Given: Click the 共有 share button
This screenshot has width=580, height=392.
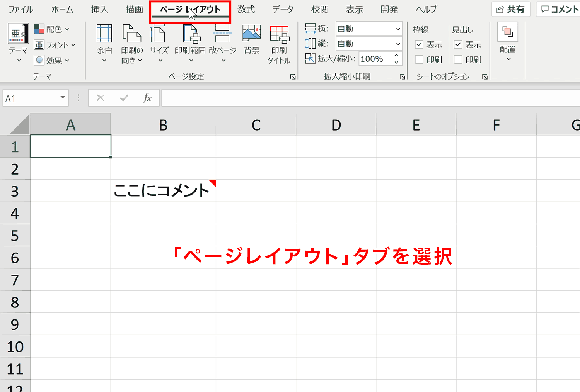Looking at the screenshot, I should tap(511, 9).
